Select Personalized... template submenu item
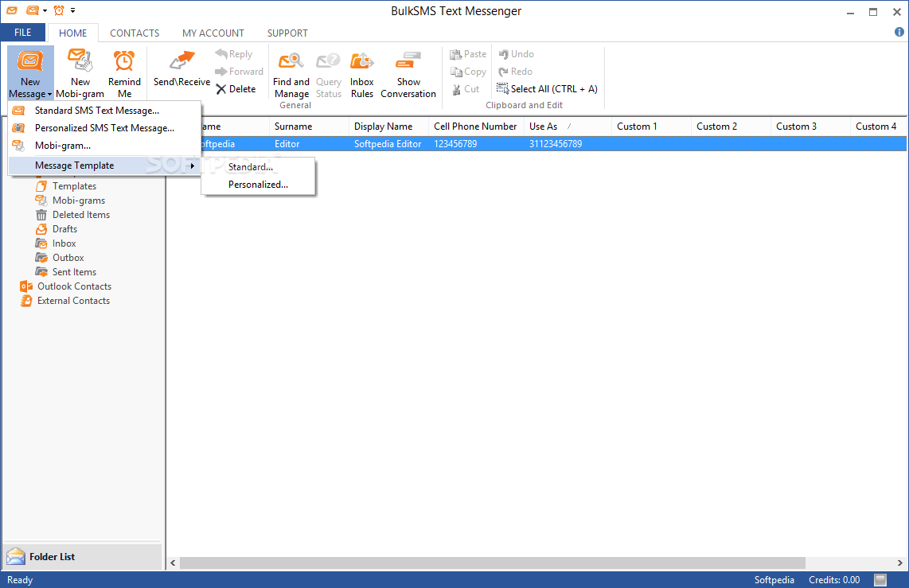 258,185
